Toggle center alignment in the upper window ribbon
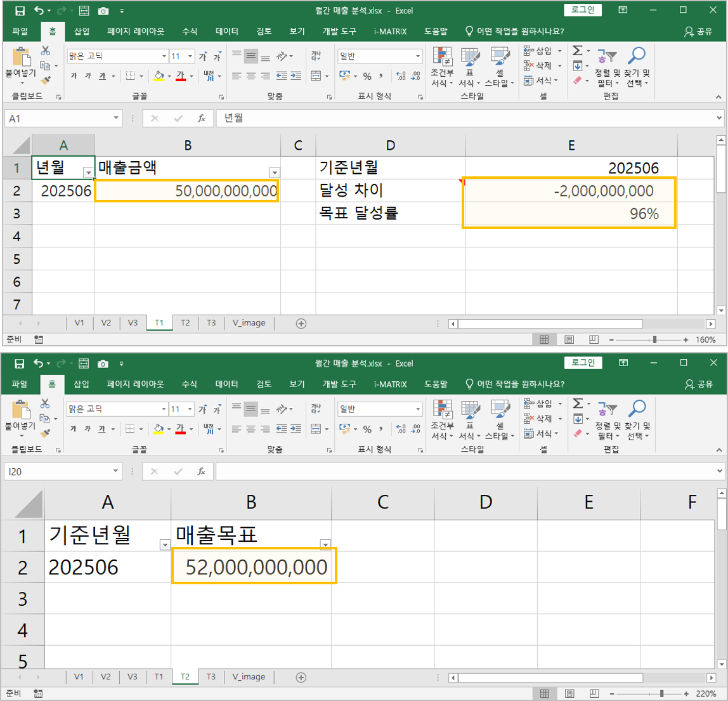The width and height of the screenshot is (728, 701). point(251,76)
